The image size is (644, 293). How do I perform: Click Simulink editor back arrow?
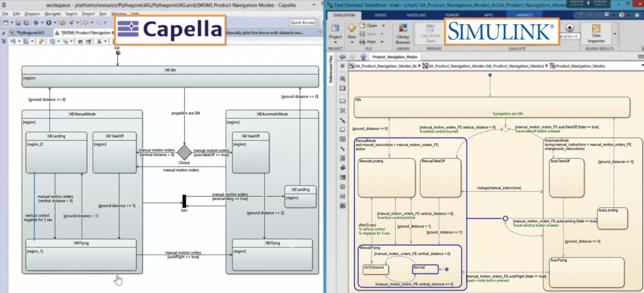coord(342,56)
